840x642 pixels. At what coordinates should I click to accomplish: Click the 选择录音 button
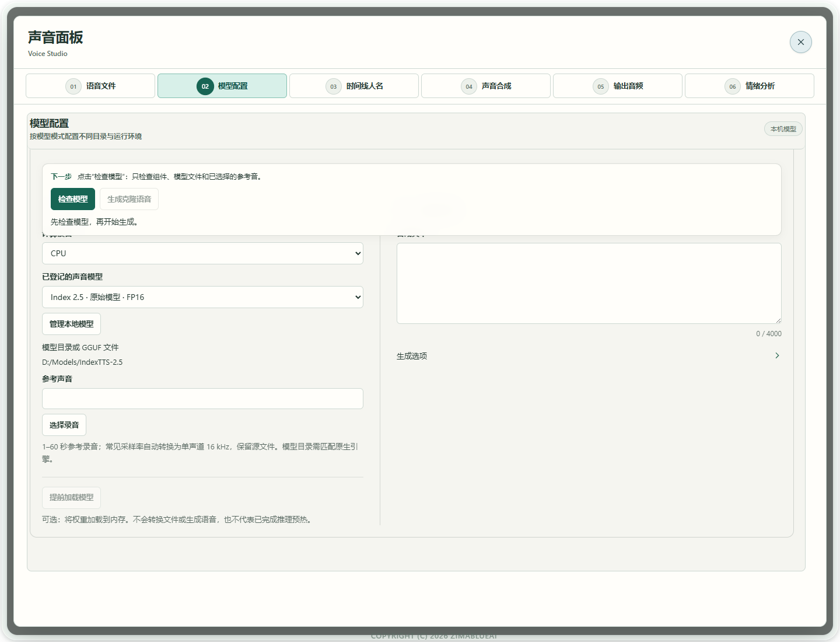click(x=64, y=425)
